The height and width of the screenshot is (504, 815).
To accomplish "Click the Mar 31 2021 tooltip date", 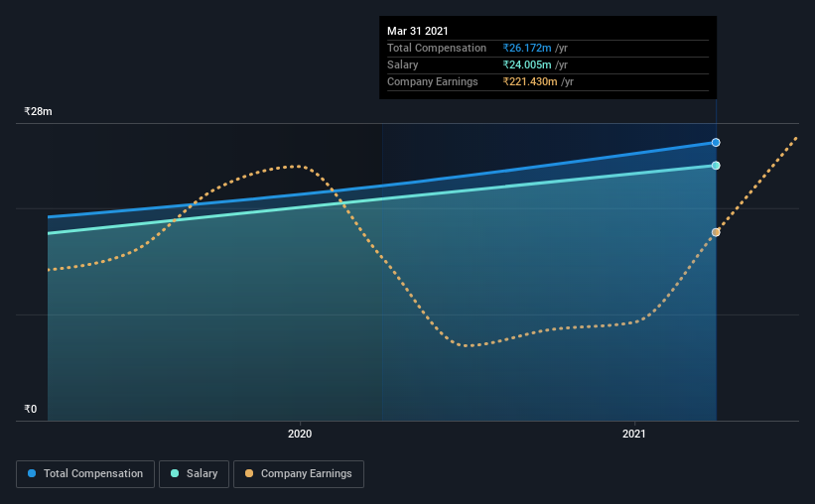I will tap(417, 31).
